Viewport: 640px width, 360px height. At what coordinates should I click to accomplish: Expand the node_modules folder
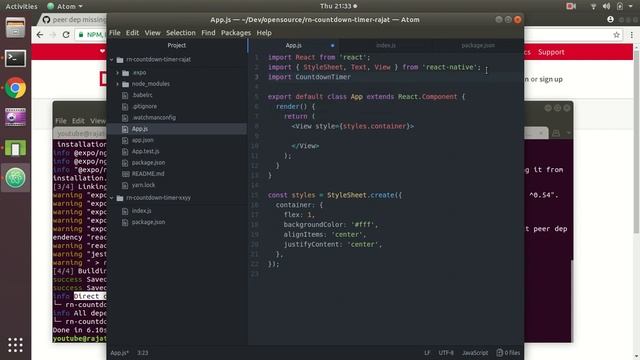[118, 84]
